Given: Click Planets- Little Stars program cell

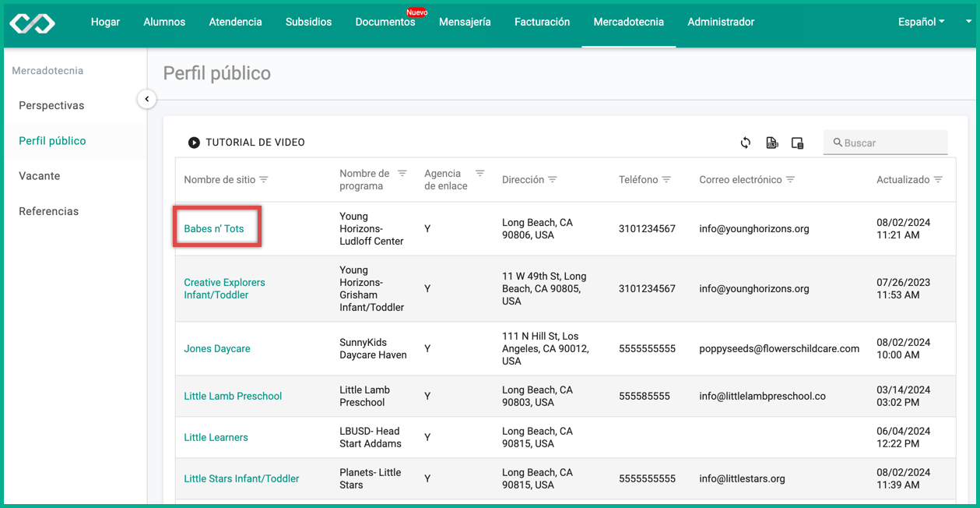Looking at the screenshot, I should (x=371, y=478).
